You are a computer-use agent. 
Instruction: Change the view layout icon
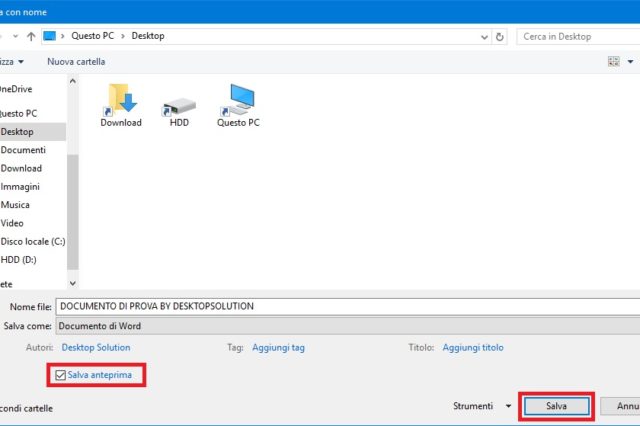click(x=613, y=62)
